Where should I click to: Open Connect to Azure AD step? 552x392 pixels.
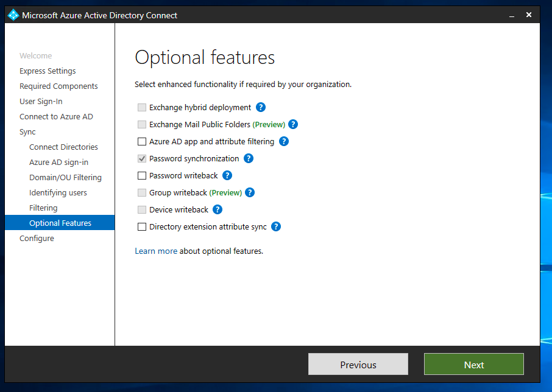(x=56, y=116)
